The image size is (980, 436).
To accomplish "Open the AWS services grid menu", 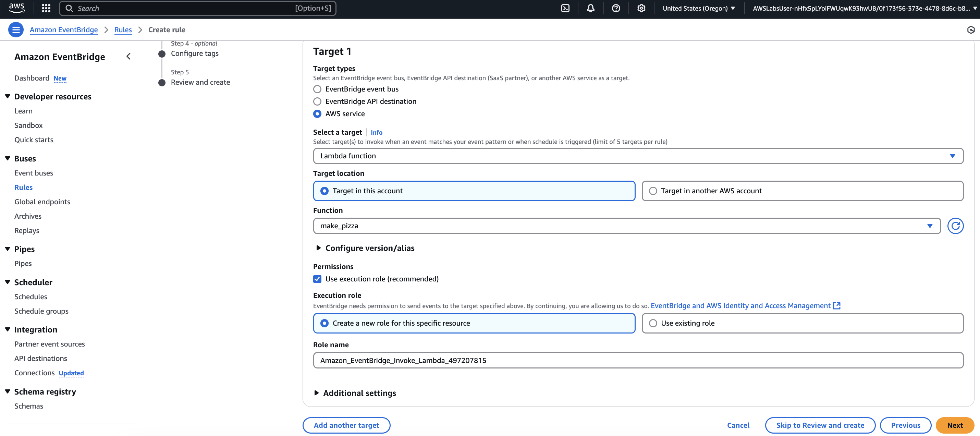I will coord(46,8).
